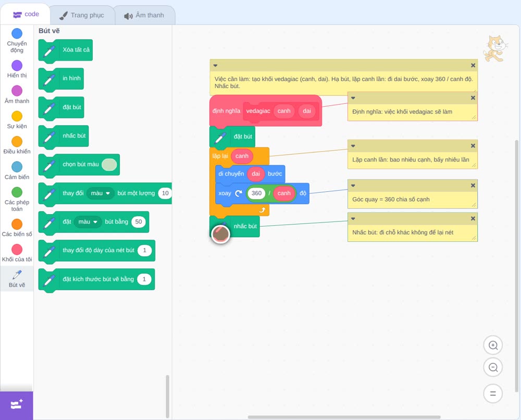521x420 pixels.
Task: Collapse the Góc quay comment note
Action: (353, 186)
